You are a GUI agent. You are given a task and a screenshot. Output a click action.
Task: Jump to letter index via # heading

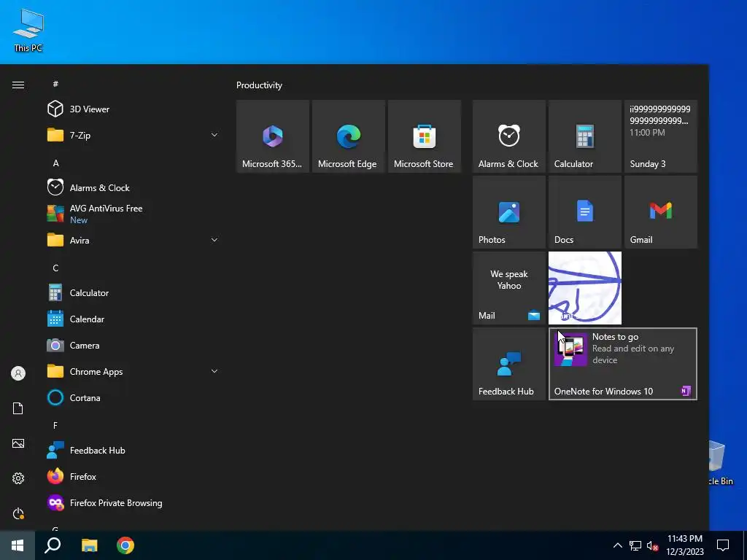pos(55,84)
